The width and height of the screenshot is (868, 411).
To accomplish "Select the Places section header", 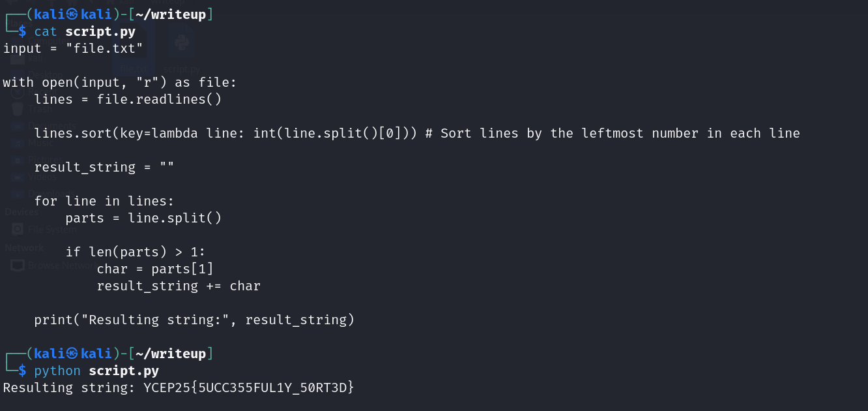I will (x=13, y=23).
